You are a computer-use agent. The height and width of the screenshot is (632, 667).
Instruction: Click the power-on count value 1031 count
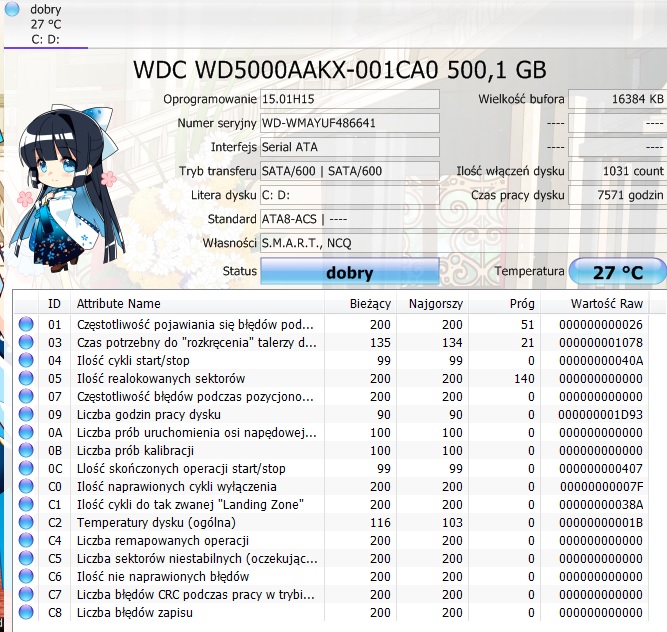[618, 171]
